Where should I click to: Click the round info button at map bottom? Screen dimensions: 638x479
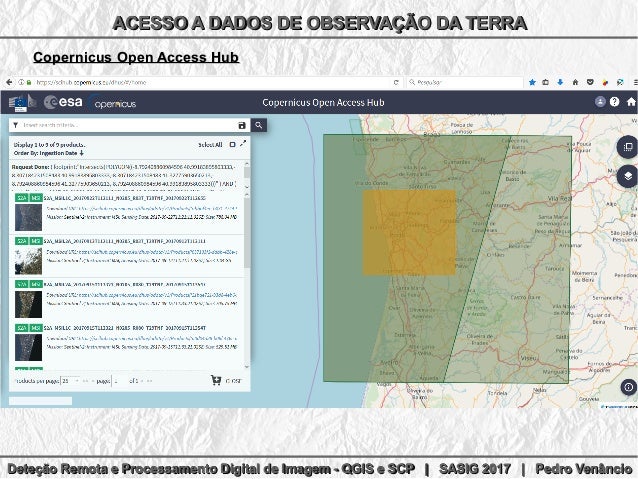coord(629,387)
